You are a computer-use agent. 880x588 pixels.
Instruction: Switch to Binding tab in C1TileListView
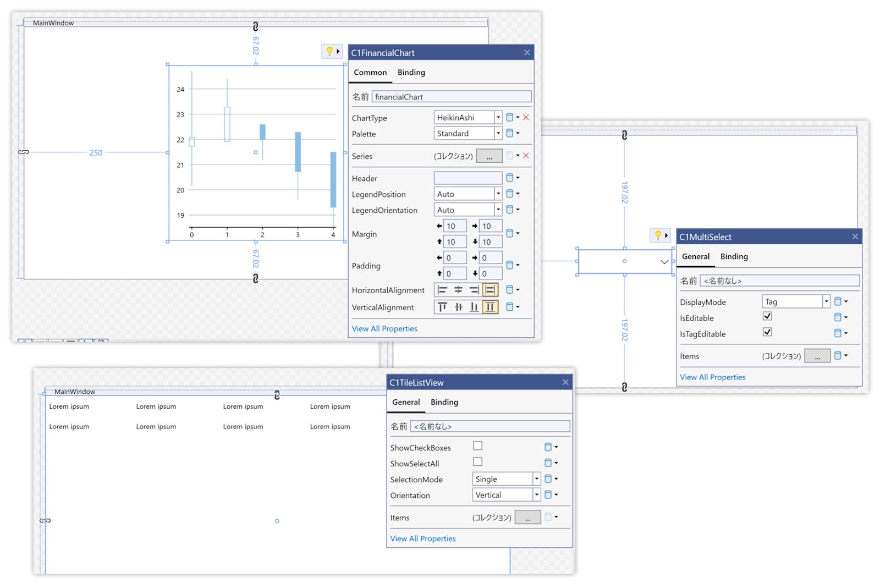(444, 403)
